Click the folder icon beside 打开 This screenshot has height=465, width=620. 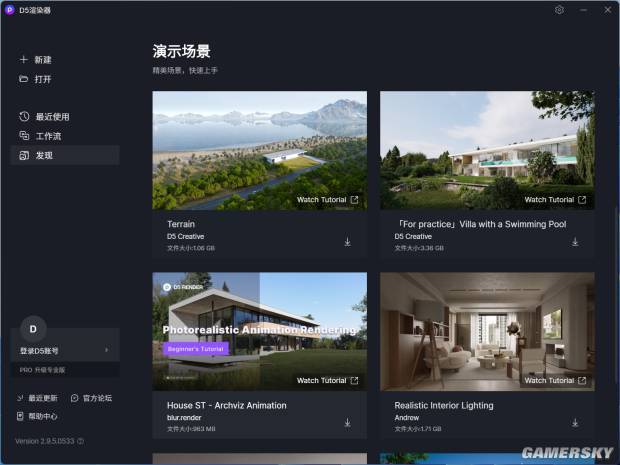(23, 79)
